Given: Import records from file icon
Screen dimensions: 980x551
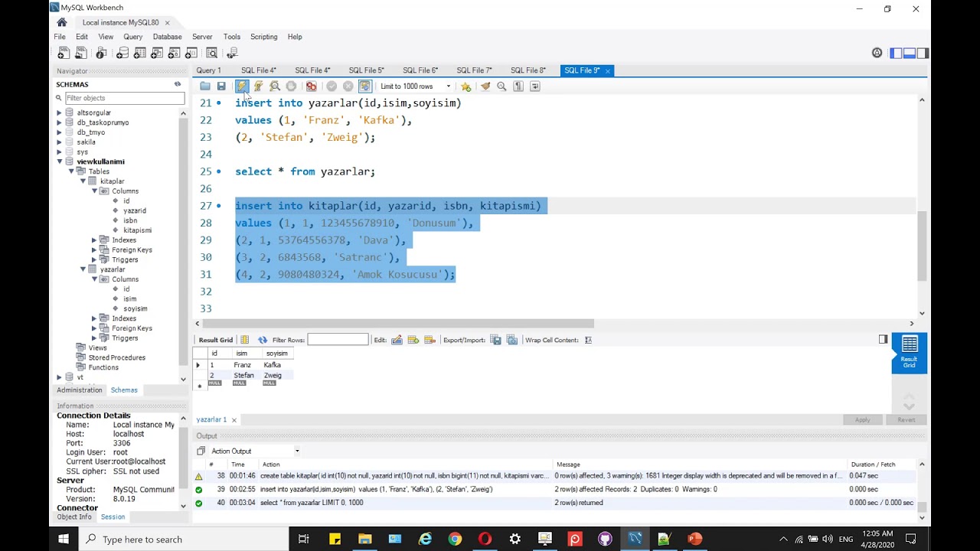Looking at the screenshot, I should click(512, 340).
